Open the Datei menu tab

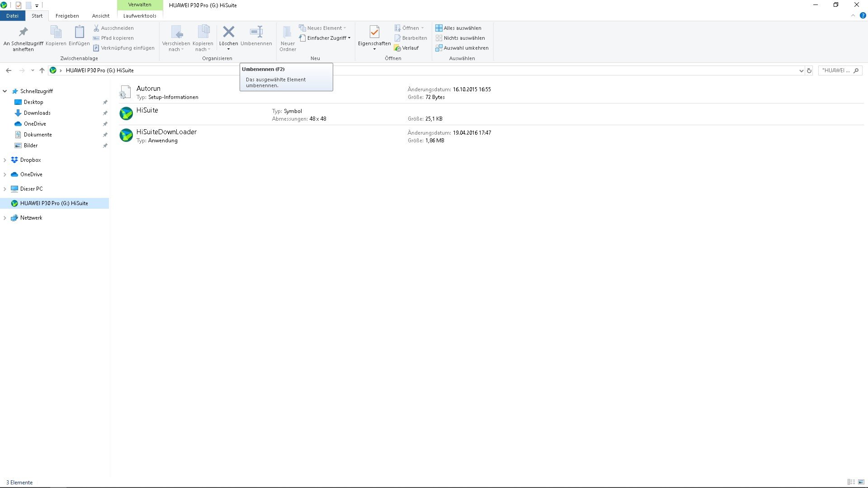[x=12, y=16]
